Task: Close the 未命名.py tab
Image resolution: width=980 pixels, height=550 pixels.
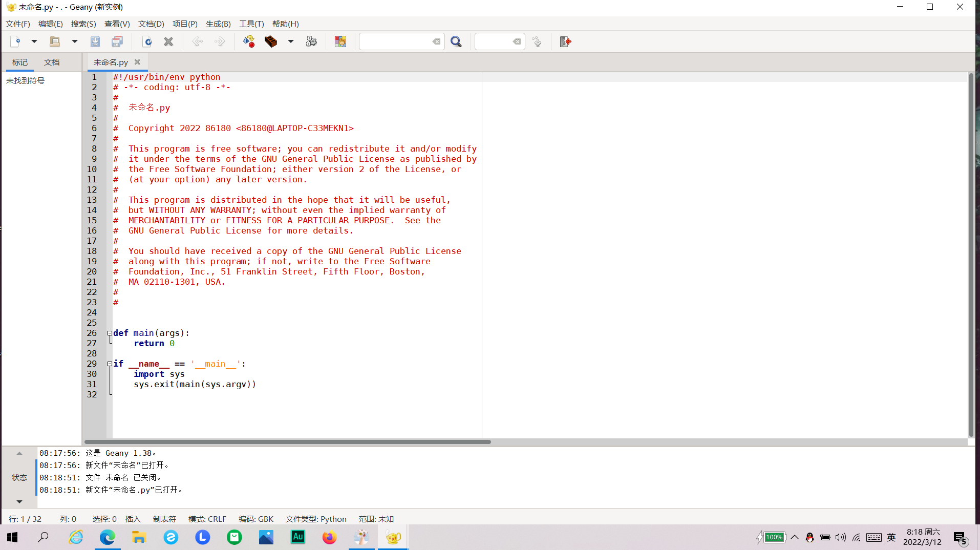Action: click(137, 62)
